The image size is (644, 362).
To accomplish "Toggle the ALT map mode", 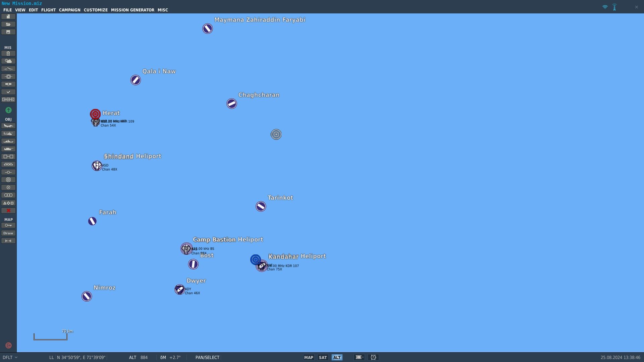I will pos(337,357).
